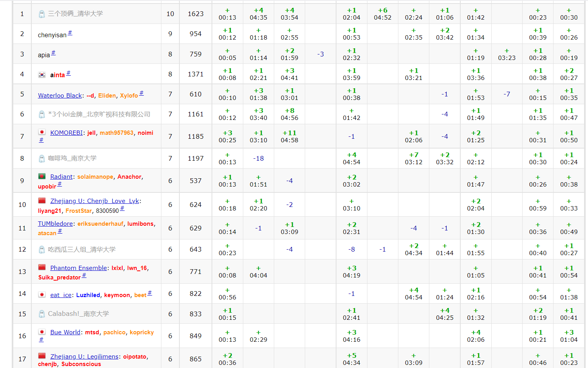Open team member Xylofo's profile
Viewport: 588px width, 368px height.
129,96
